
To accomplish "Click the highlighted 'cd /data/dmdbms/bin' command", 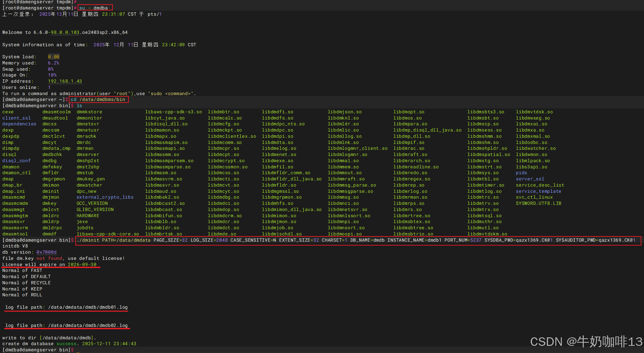I will coord(98,100).
